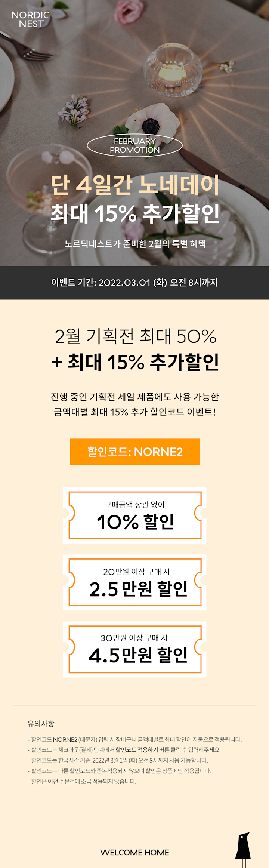Screen dimensions: 269x868
Task: Click the 구매금액 상관 없이 label
Action: (x=134, y=505)
